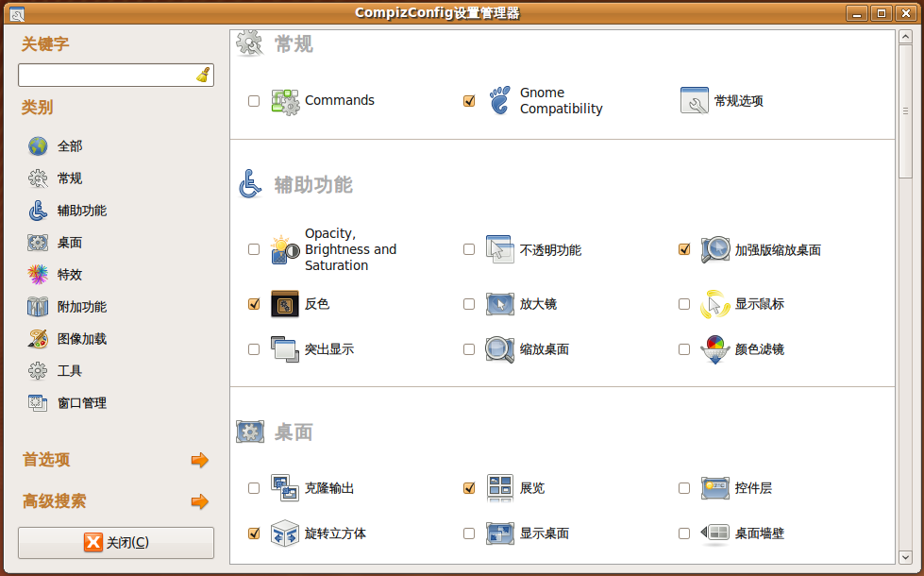This screenshot has height=576, width=924.
Task: Check the 显示桌面 checkbox
Action: pyautogui.click(x=469, y=534)
